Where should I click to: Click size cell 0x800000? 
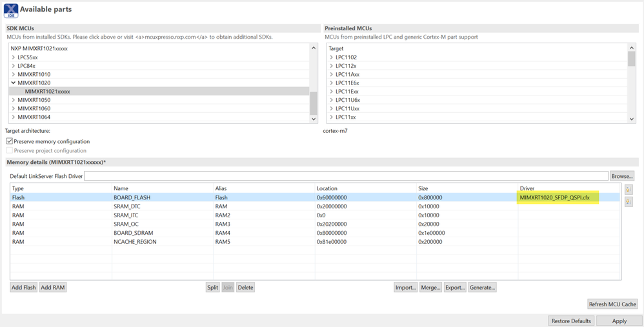[x=430, y=197]
